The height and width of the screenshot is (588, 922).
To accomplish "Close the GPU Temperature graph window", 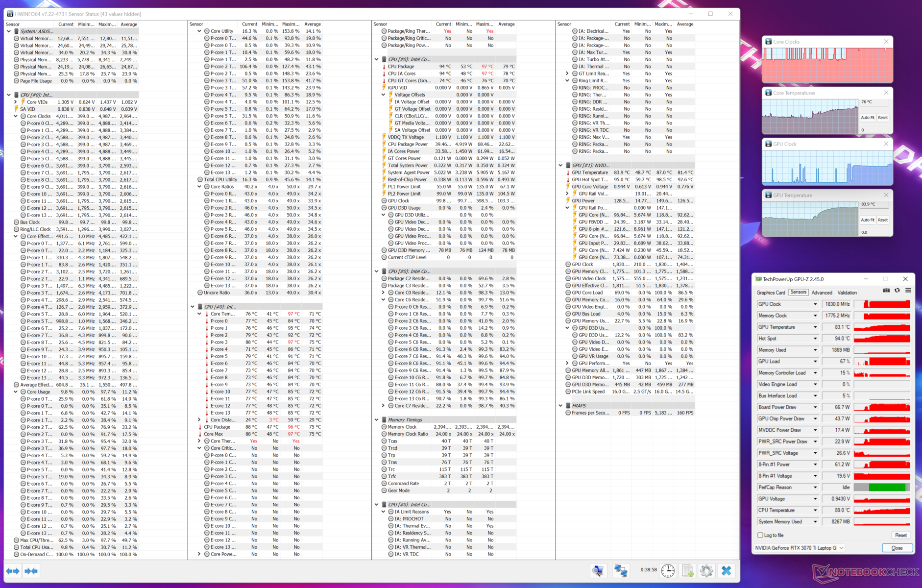I will pos(886,195).
